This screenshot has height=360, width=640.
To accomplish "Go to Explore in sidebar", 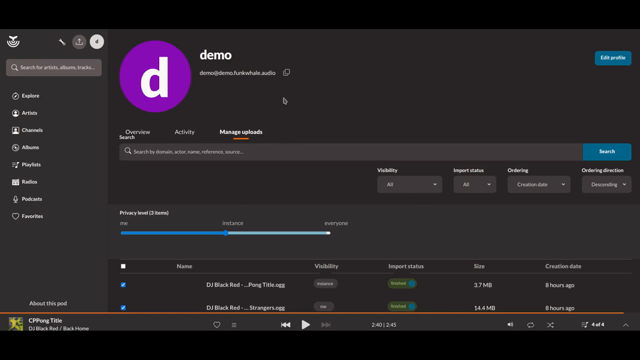I will pos(31,96).
